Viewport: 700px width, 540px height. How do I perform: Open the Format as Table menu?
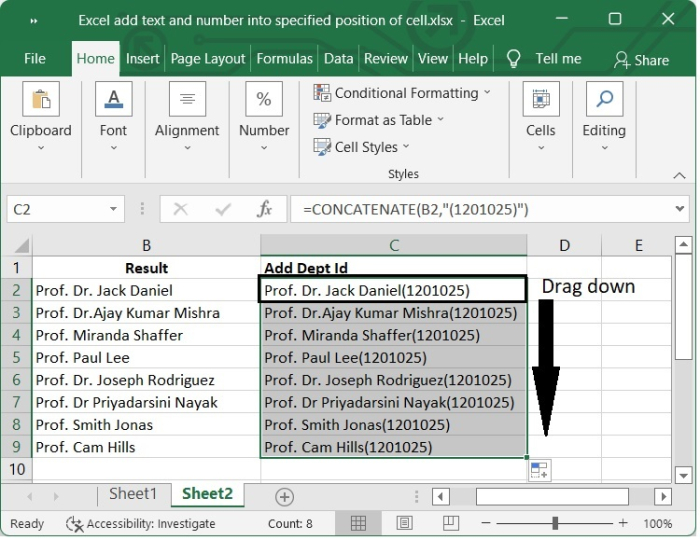click(379, 120)
